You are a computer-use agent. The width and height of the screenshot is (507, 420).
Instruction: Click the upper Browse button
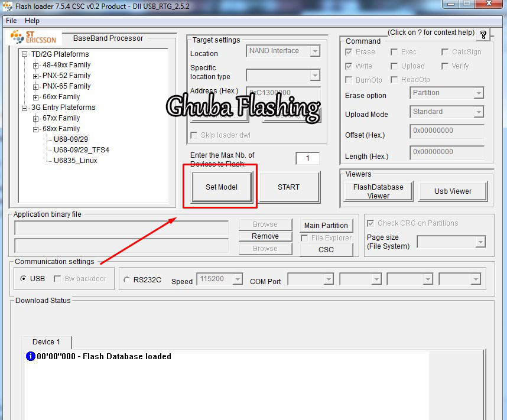click(x=265, y=224)
